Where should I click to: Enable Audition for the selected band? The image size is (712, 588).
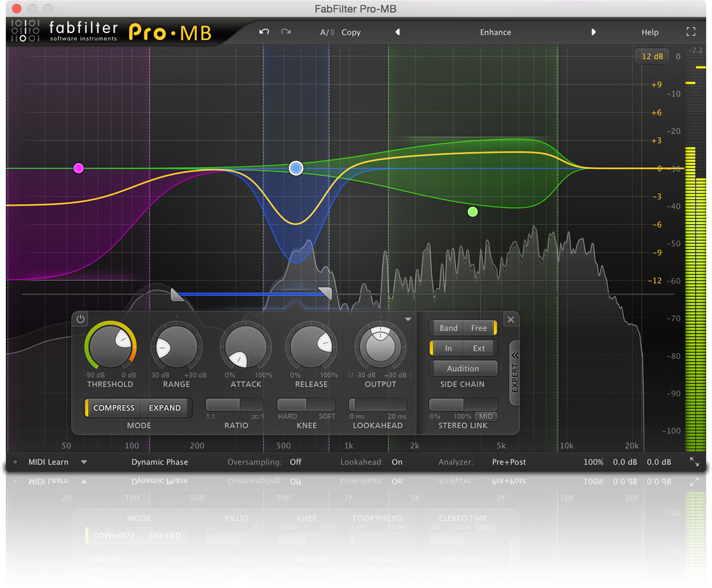pos(463,368)
